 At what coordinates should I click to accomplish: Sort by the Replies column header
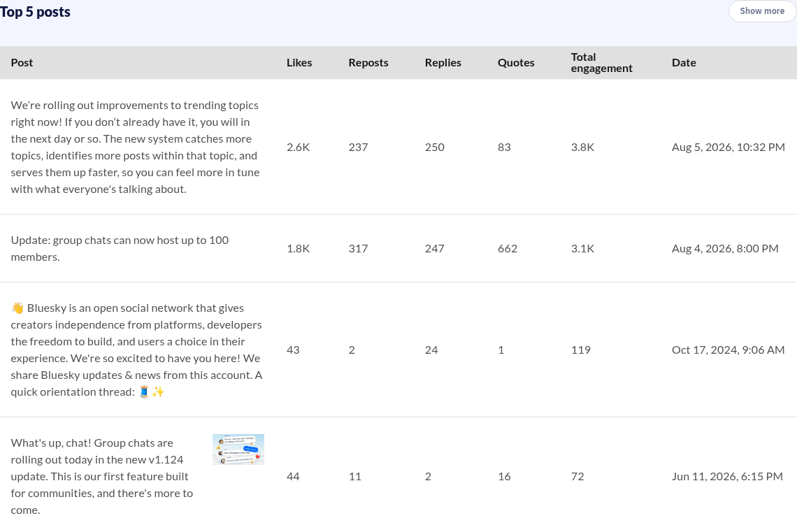coord(443,62)
